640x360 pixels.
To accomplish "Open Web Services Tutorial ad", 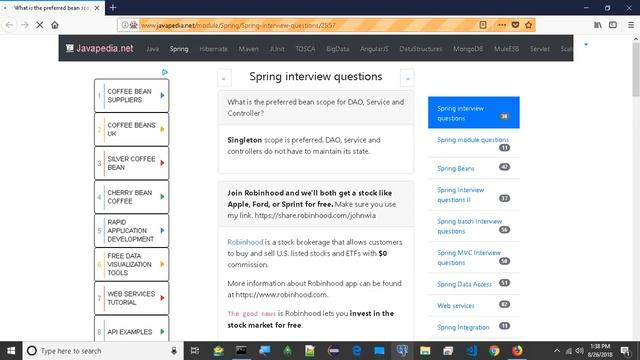I will coord(131,298).
